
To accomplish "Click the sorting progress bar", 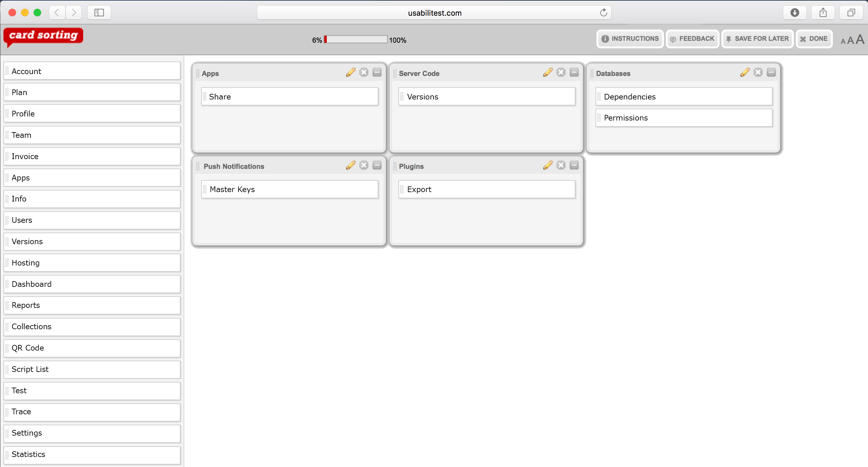I will [355, 40].
